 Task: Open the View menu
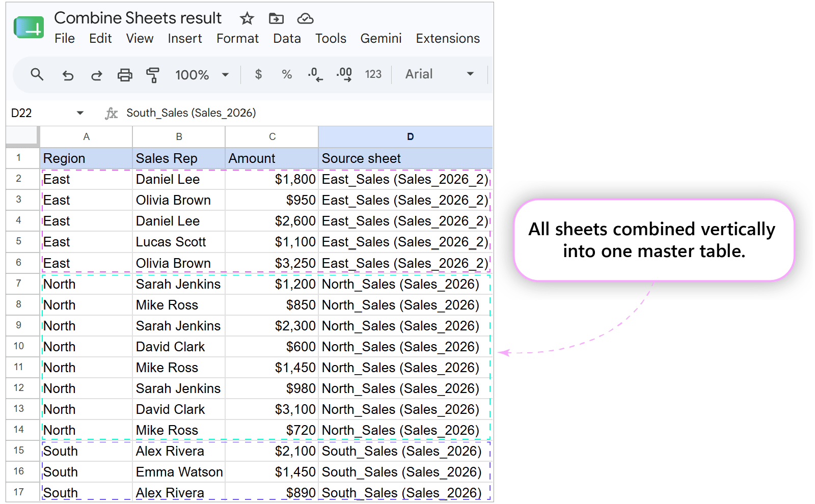(140, 39)
